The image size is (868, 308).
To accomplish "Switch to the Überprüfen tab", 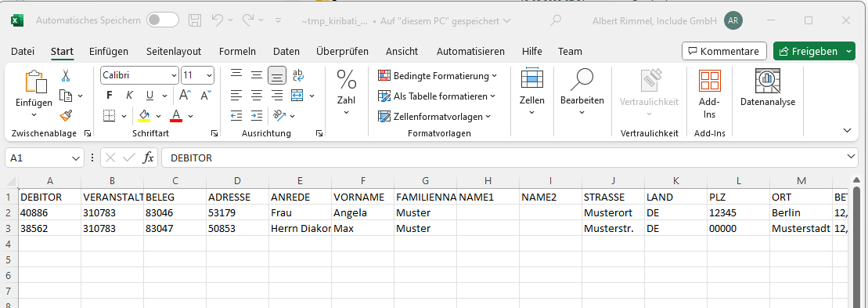I will (342, 52).
